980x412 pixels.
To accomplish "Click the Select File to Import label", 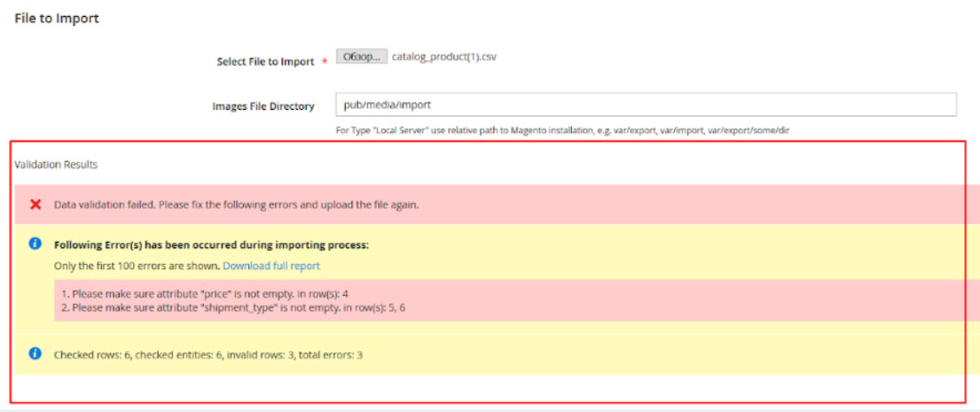I will coord(266,62).
